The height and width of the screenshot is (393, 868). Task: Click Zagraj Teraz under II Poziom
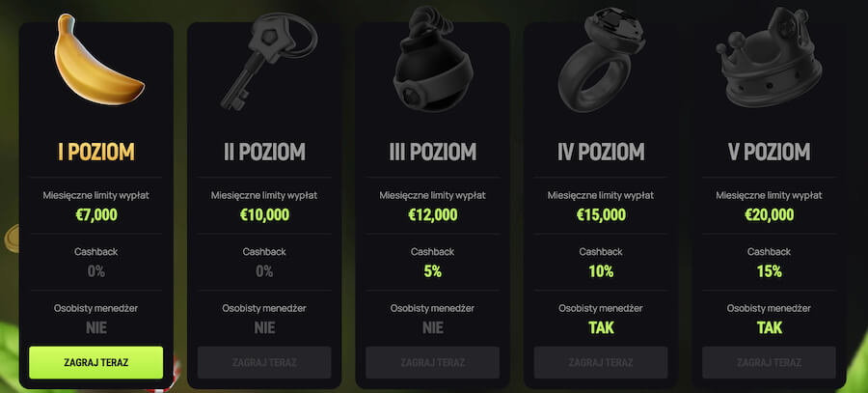coord(264,362)
